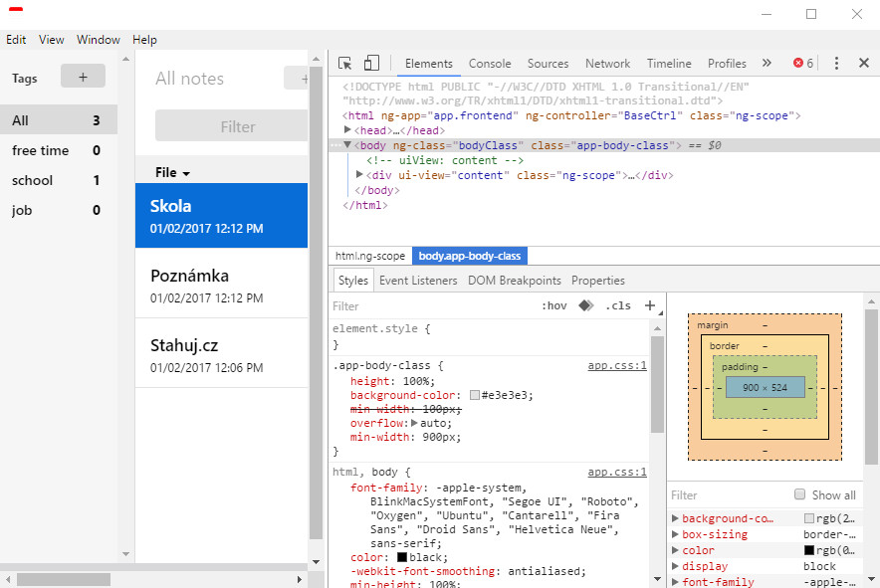Screen dimensions: 880x588
Task: Select the Elements tab
Action: pyautogui.click(x=429, y=64)
